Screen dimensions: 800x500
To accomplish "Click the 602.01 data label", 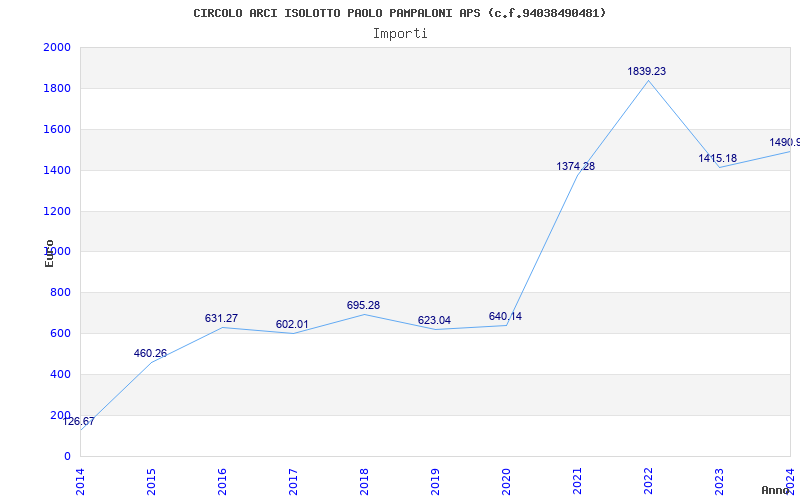I will point(292,324).
